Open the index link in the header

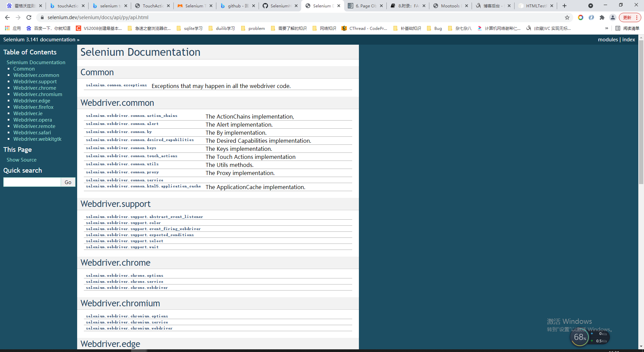click(629, 40)
